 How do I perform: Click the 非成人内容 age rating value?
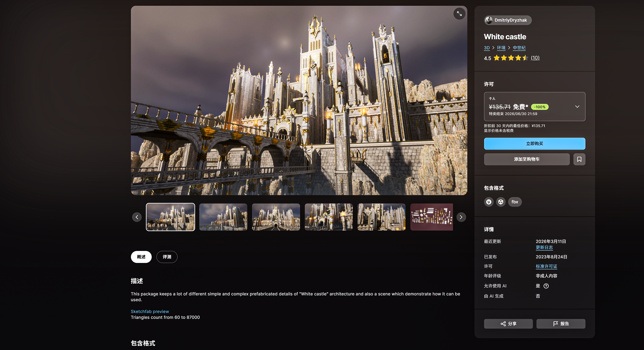tap(546, 276)
